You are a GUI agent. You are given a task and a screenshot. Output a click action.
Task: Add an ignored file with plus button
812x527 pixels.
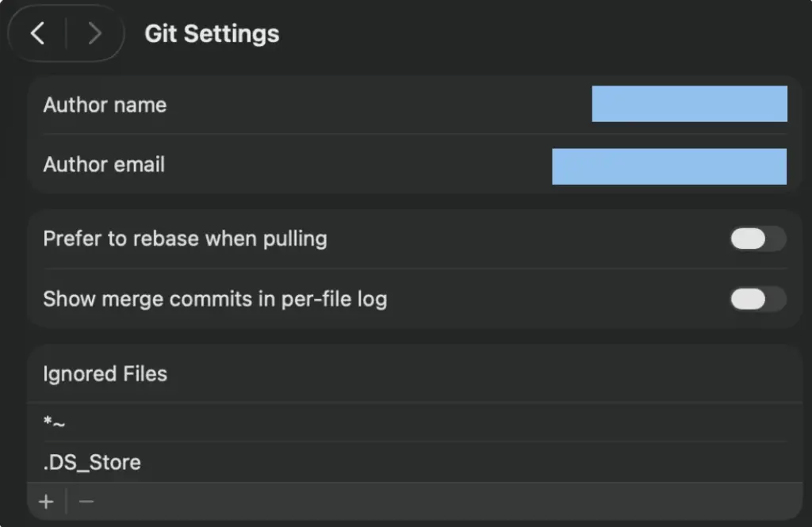(x=46, y=502)
